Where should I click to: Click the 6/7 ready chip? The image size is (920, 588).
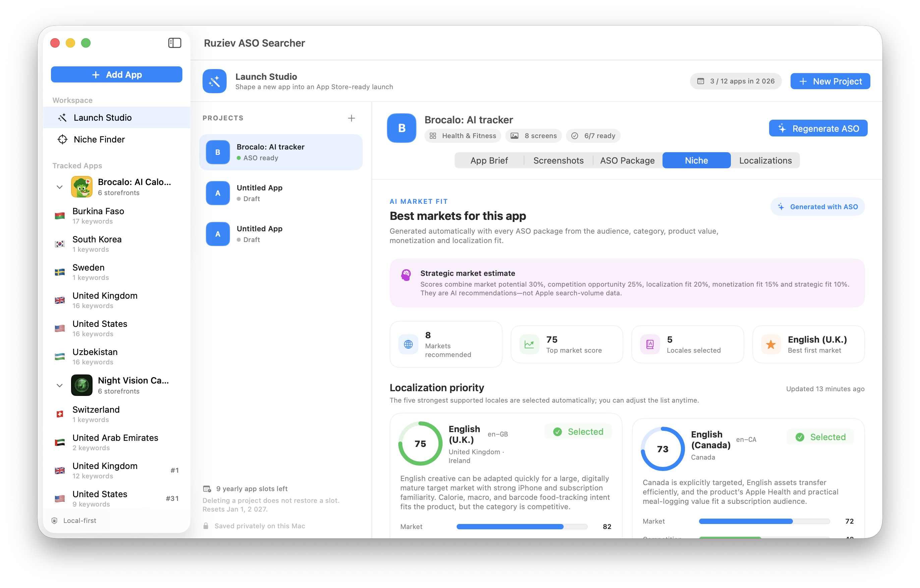[x=593, y=136]
